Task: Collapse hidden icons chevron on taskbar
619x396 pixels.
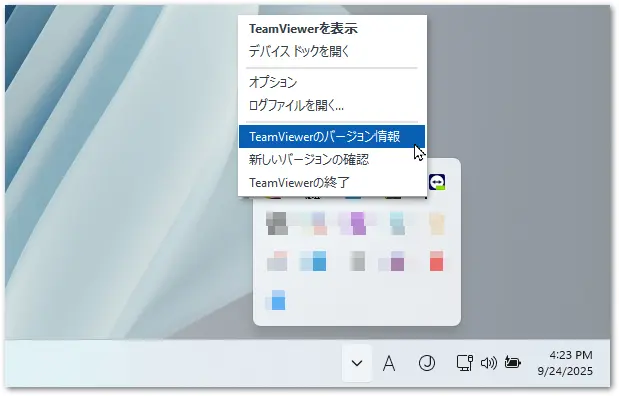Action: tap(357, 363)
